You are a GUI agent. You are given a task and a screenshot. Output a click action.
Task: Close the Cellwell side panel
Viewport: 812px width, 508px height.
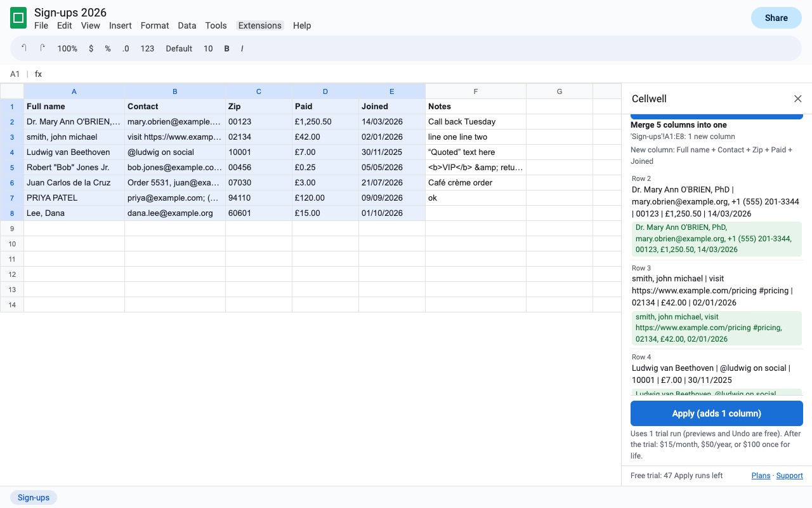pos(798,98)
